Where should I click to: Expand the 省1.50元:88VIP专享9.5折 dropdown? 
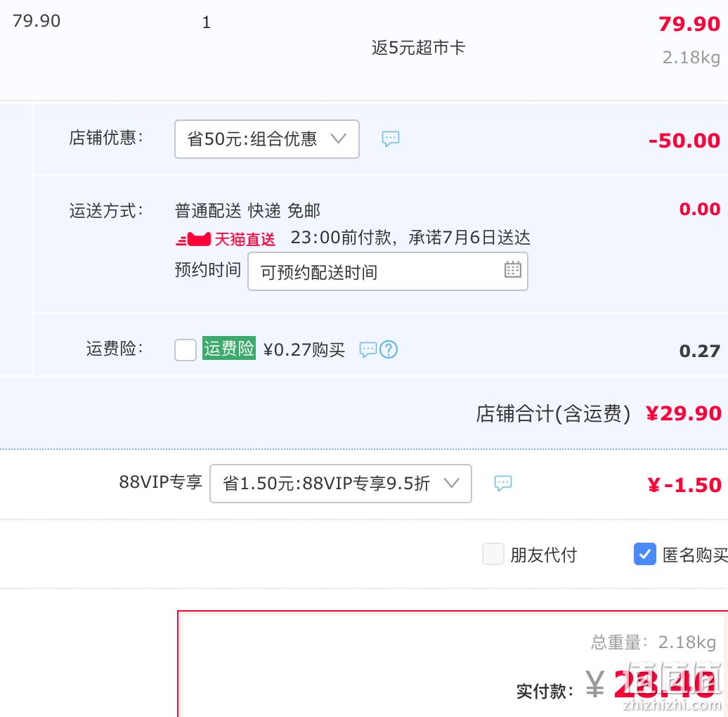point(341,484)
